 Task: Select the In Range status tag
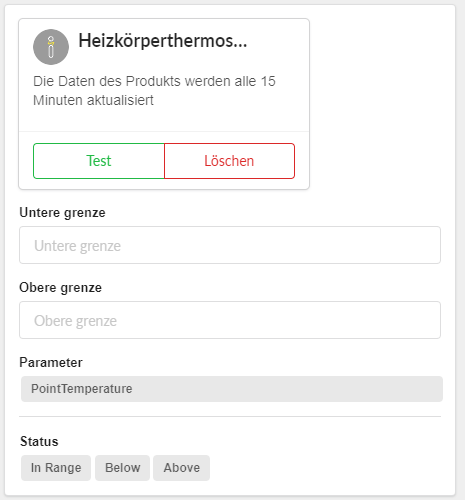(56, 468)
